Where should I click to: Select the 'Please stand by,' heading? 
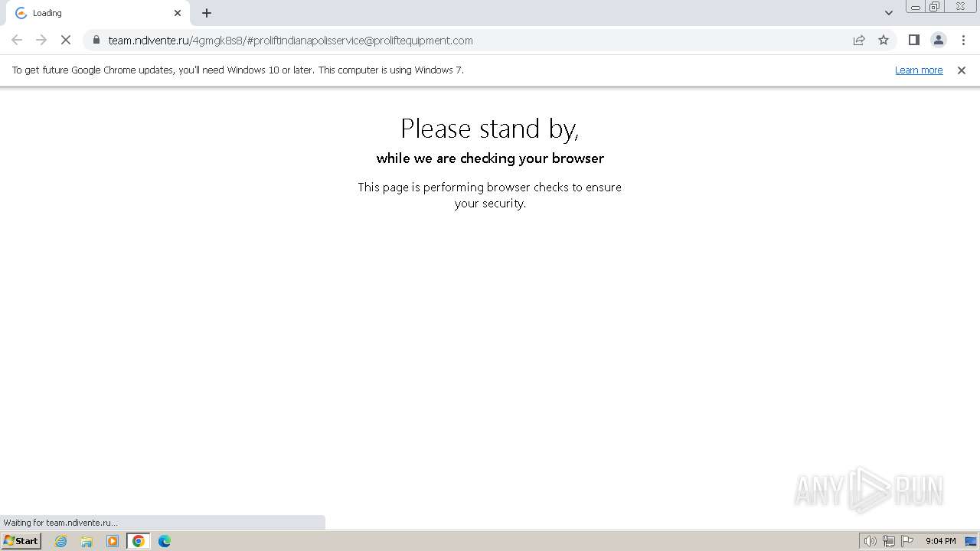pyautogui.click(x=490, y=129)
